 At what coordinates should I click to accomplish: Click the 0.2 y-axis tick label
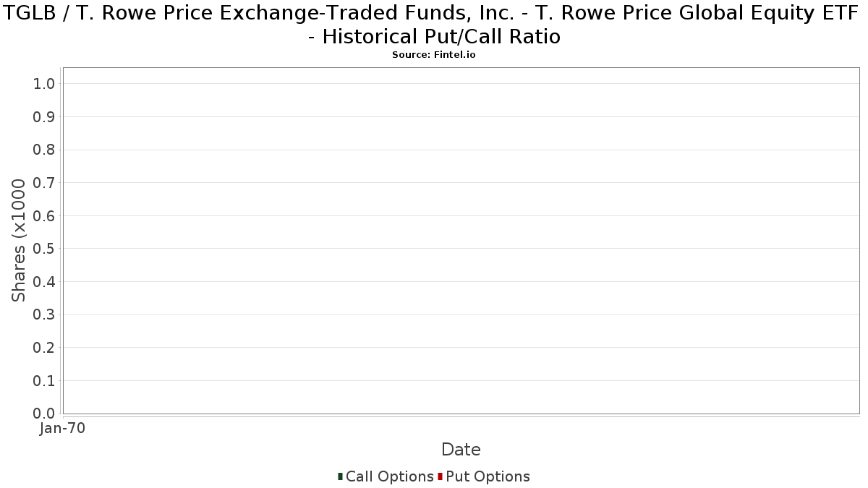[x=44, y=348]
